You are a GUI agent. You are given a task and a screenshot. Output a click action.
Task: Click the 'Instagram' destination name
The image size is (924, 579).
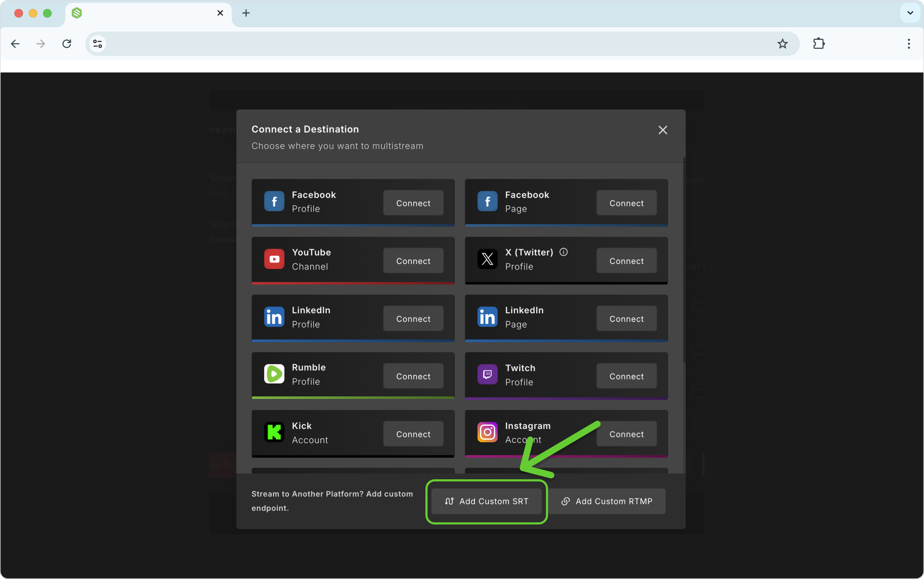528,426
